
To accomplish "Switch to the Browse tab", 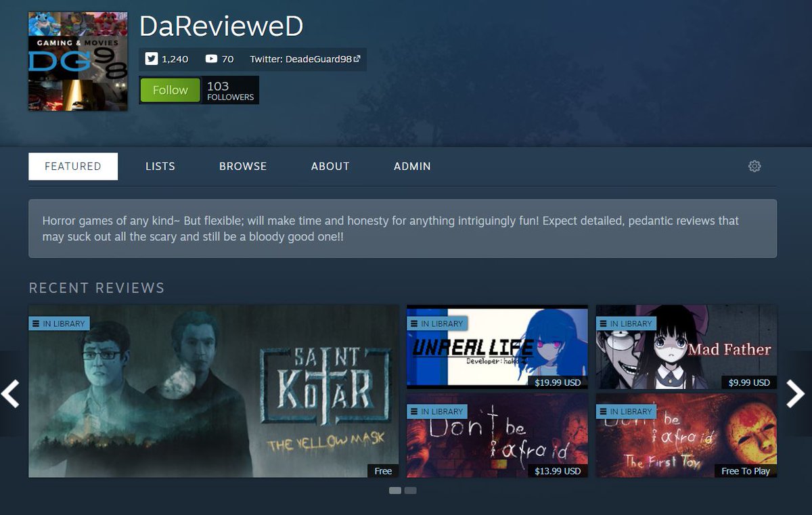I will coord(243,166).
